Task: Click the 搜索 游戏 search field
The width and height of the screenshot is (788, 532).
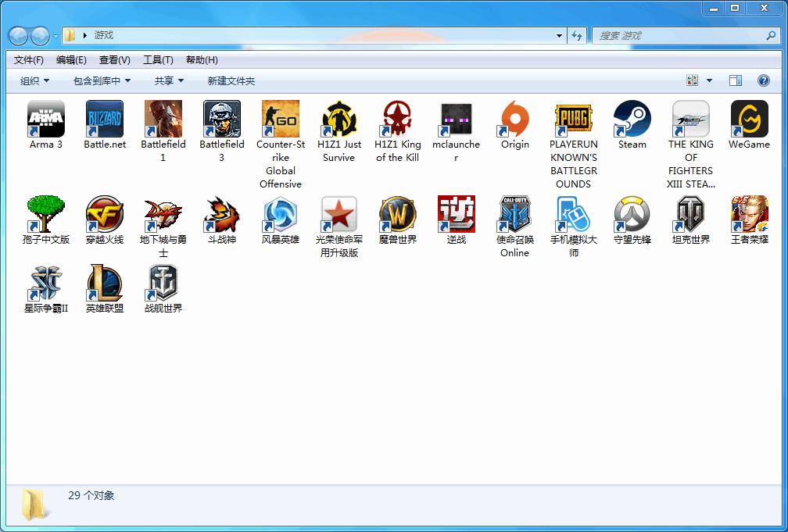Action: (679, 36)
